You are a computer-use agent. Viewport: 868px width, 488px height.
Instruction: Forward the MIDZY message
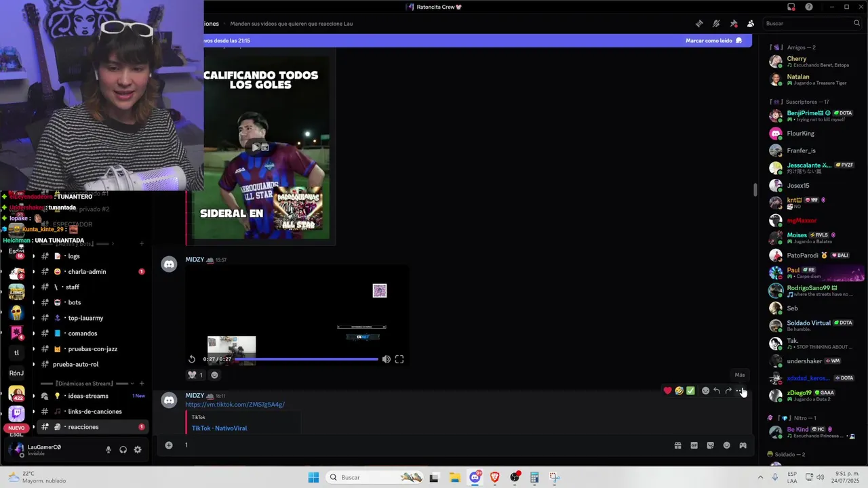coord(728,391)
